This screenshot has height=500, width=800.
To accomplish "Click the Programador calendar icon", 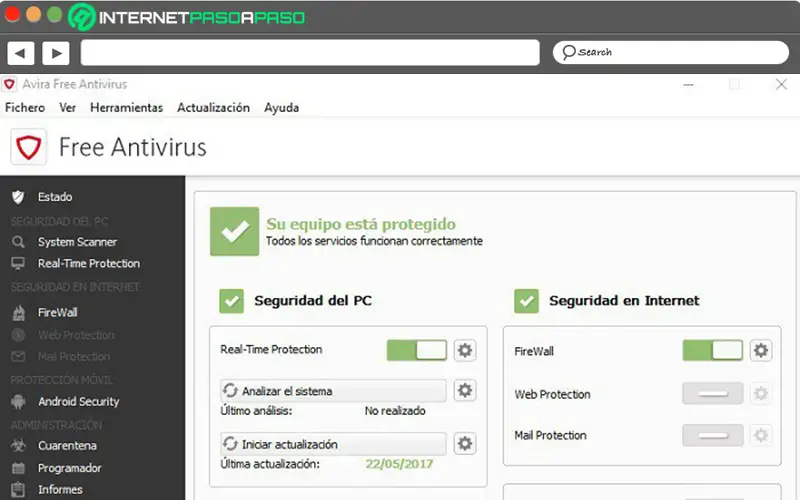I will pos(18,468).
